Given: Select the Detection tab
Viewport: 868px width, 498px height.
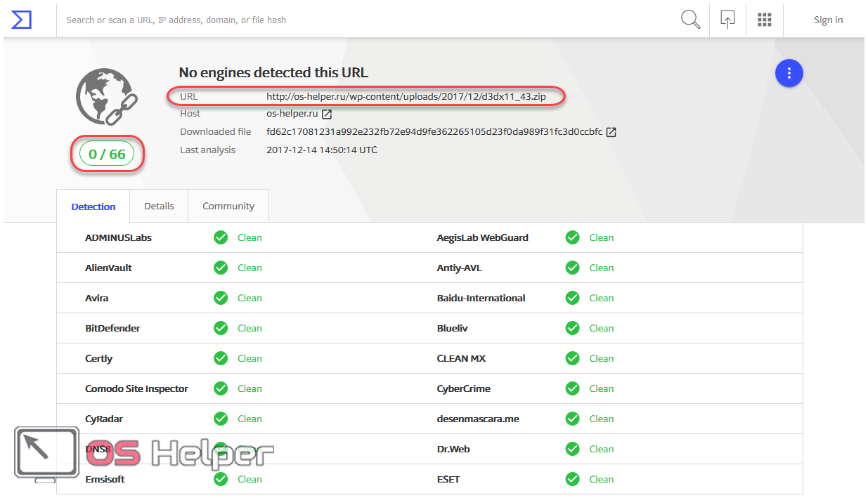Looking at the screenshot, I should (x=93, y=207).
